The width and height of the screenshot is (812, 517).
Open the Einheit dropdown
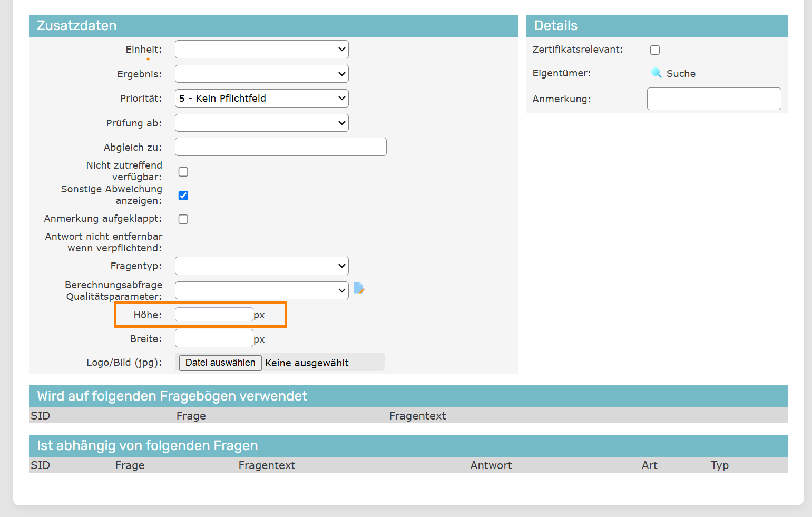coord(261,50)
